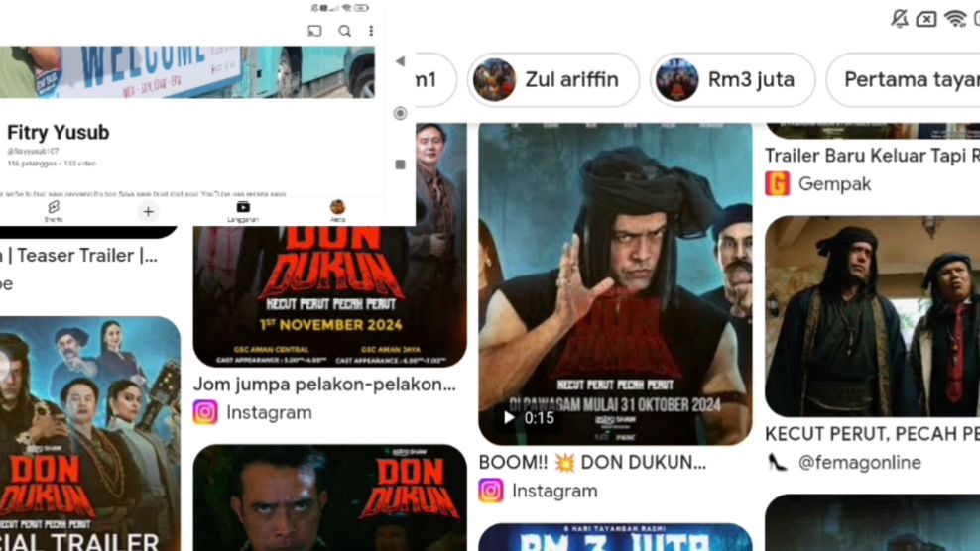Image resolution: width=980 pixels, height=551 pixels.
Task: Open Instagram source under Jom jumpa pelakon
Action: point(269,413)
